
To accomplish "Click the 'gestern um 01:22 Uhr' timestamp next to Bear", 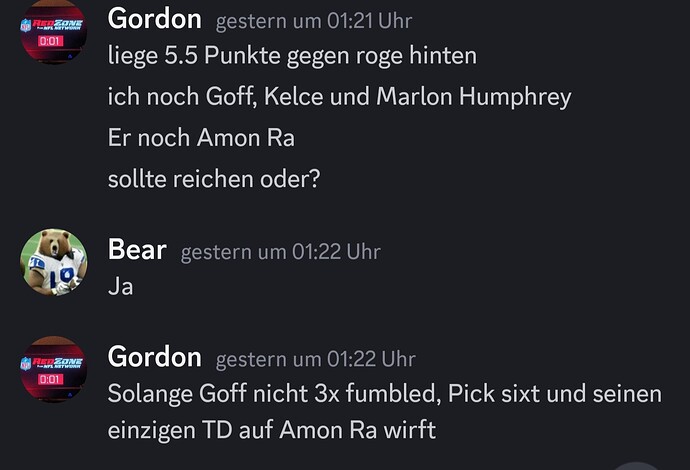I will point(280,252).
